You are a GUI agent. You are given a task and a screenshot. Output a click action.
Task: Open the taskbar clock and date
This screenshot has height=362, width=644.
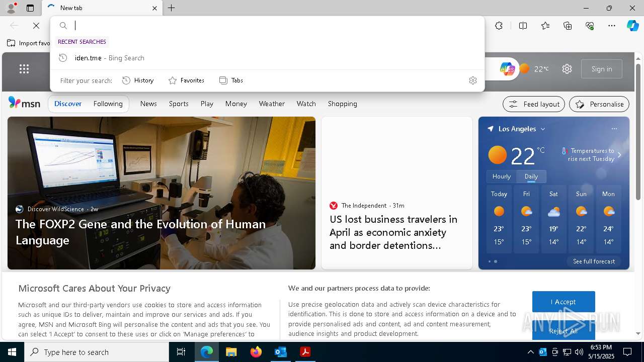pyautogui.click(x=601, y=352)
